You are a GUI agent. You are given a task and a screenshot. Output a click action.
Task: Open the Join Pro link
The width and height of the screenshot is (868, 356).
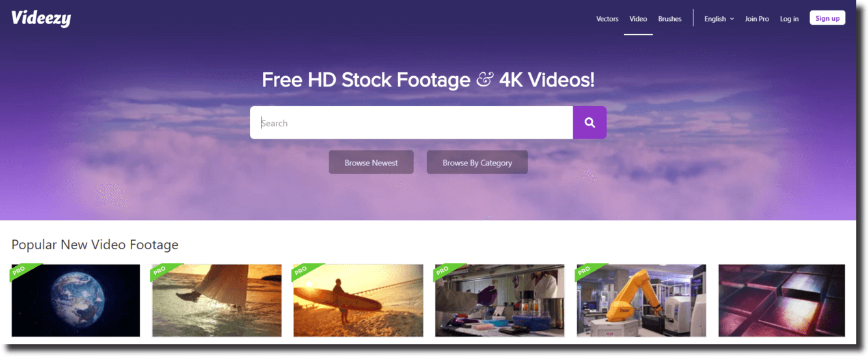pos(757,19)
